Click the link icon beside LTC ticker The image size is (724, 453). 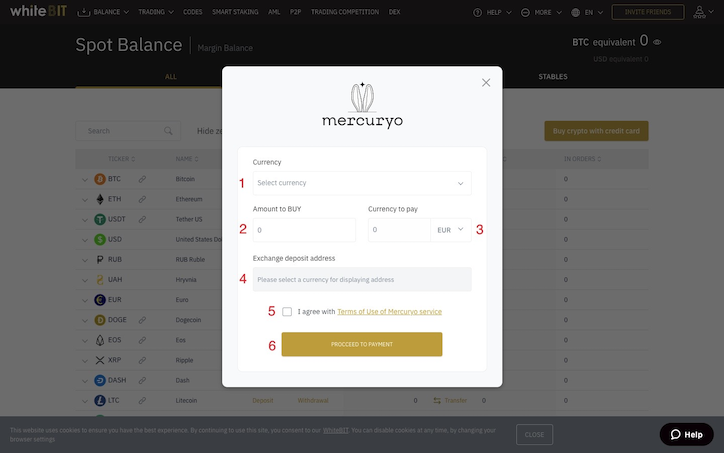(x=142, y=400)
